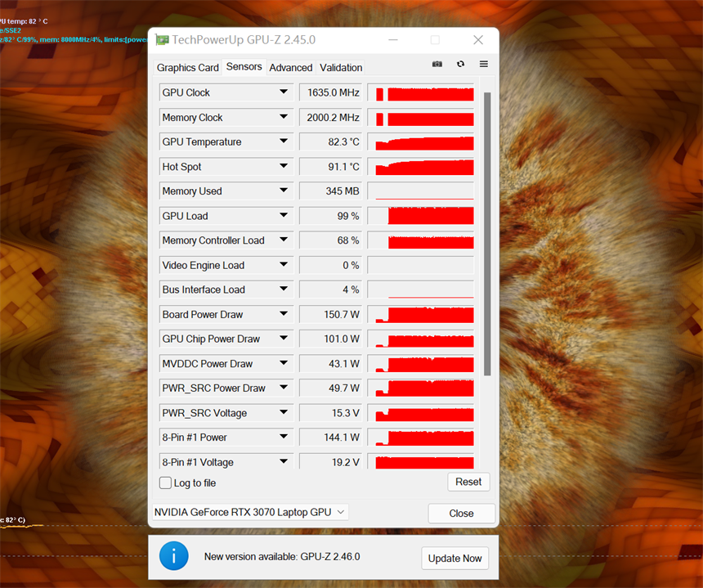The height and width of the screenshot is (588, 703).
Task: Click the GPU Load history graph
Action: pyautogui.click(x=420, y=216)
